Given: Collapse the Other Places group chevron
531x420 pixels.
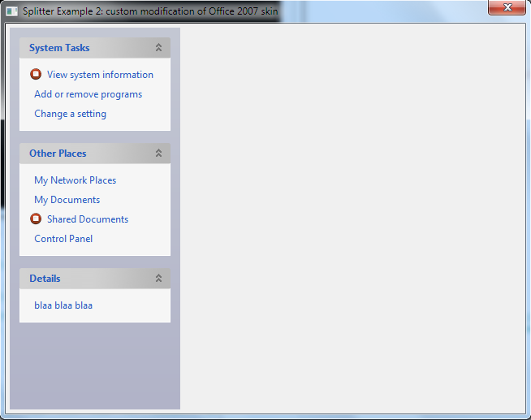Looking at the screenshot, I should [158, 153].
